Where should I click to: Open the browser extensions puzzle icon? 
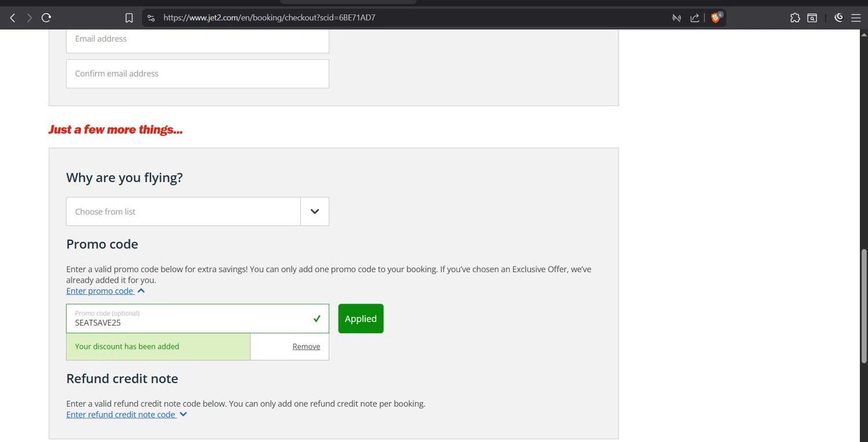(795, 18)
